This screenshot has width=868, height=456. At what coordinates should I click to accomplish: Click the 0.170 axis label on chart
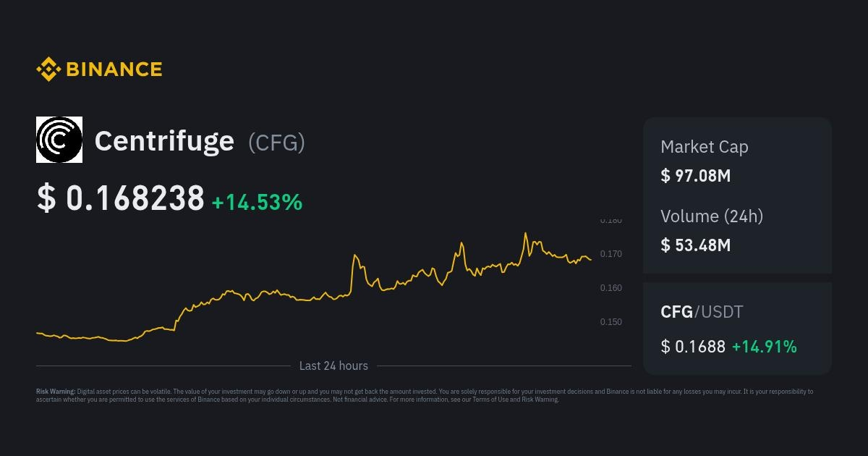point(610,254)
